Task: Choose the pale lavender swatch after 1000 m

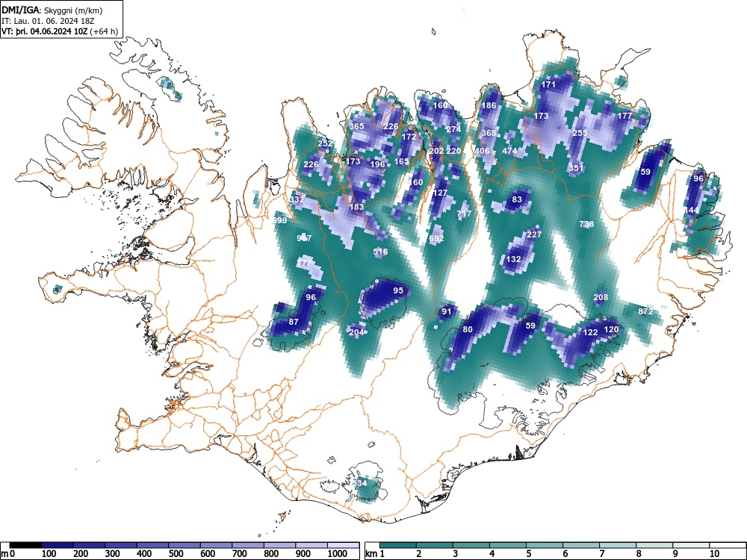Action: point(344,545)
